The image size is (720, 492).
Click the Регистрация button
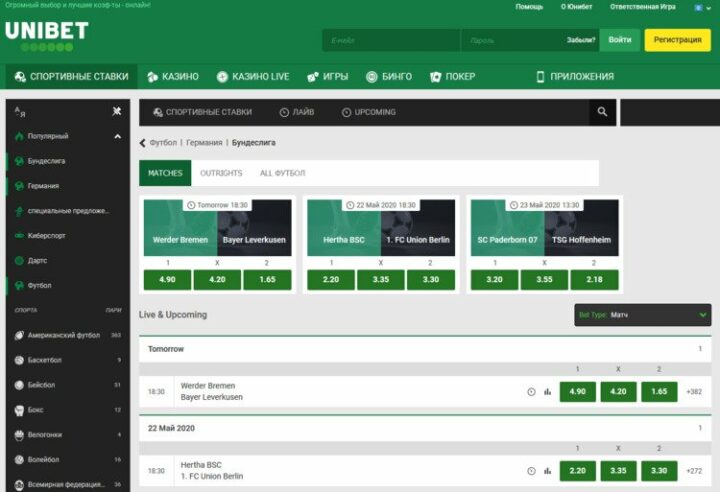coord(677,40)
